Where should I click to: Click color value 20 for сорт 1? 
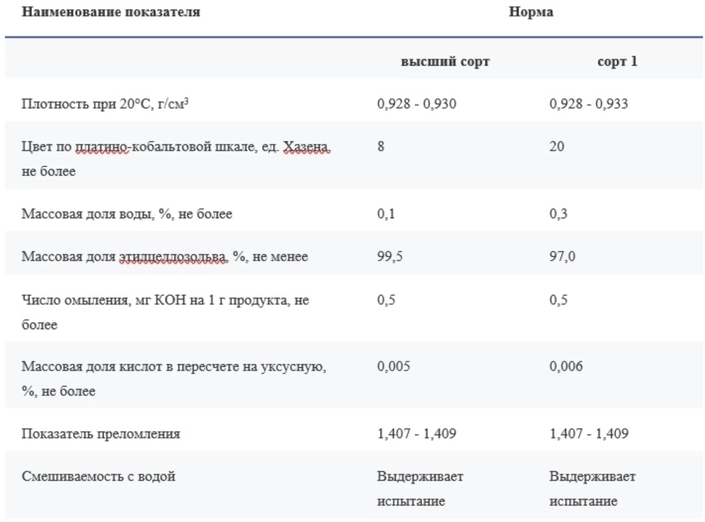coord(557,147)
